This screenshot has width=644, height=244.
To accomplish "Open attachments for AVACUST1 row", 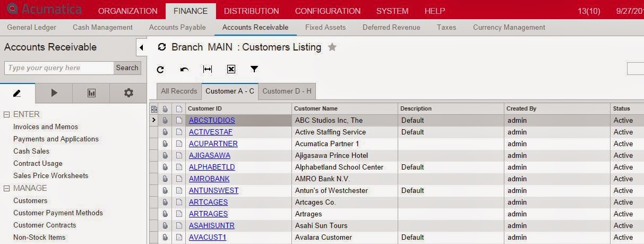I will (165, 237).
